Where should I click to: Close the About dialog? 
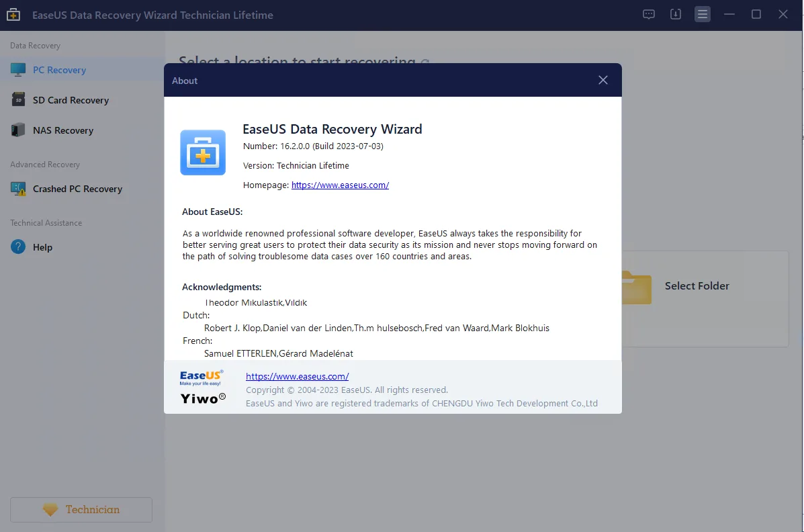coord(603,80)
